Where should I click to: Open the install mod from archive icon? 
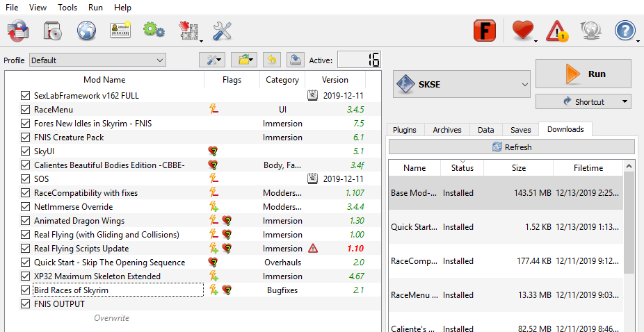click(x=53, y=31)
